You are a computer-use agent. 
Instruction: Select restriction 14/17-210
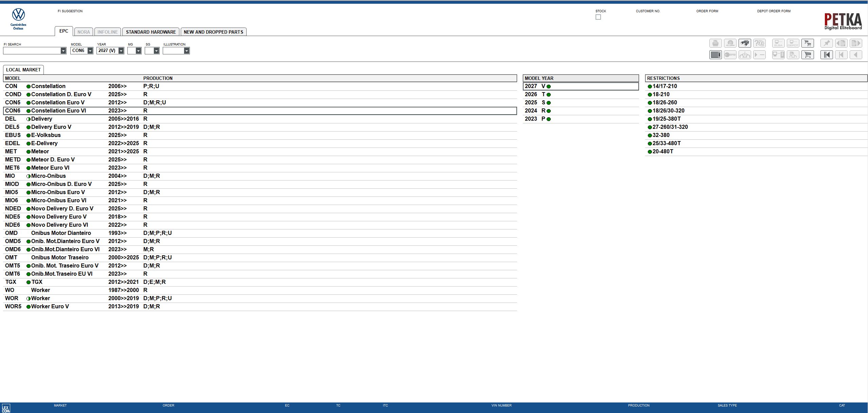tap(756, 86)
